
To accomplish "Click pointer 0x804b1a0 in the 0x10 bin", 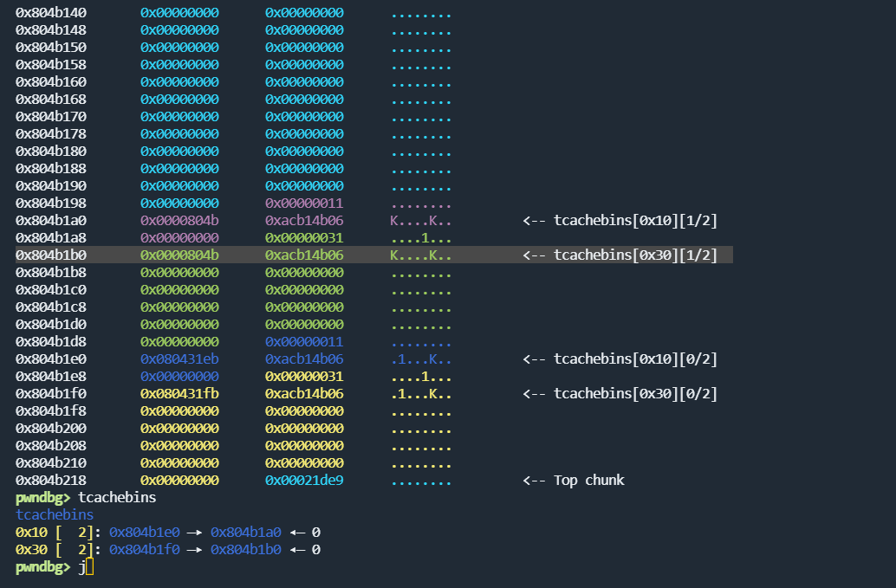I will click(246, 532).
